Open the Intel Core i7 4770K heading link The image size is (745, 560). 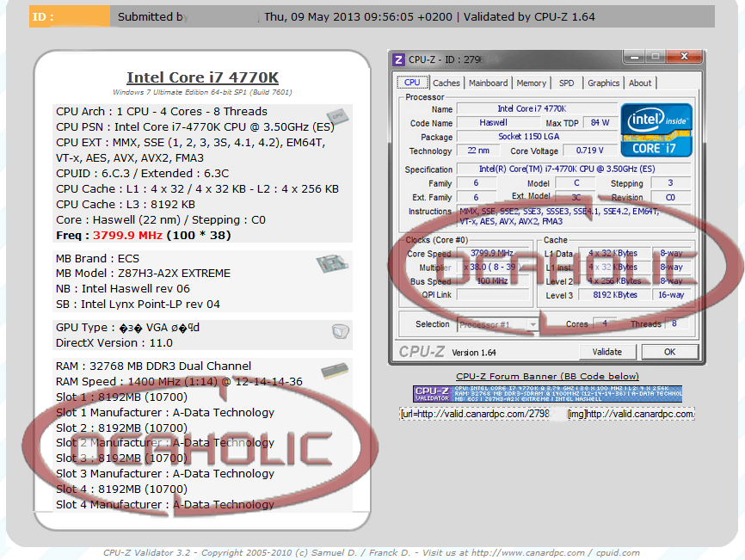click(x=202, y=77)
